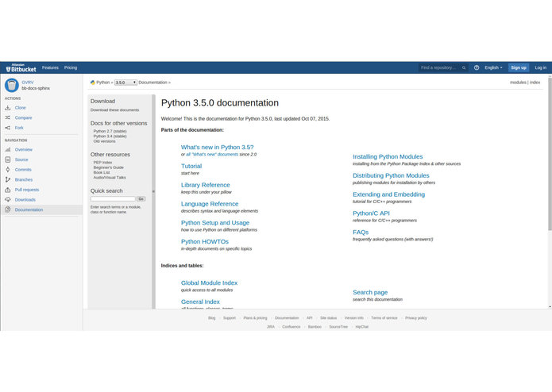The height and width of the screenshot is (392, 552).
Task: Open the Audio/Visual Talks link
Action: pos(110,177)
